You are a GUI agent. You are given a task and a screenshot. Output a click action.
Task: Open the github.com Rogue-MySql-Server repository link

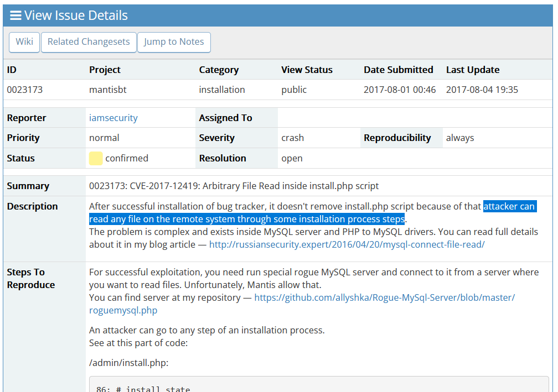[302, 304]
